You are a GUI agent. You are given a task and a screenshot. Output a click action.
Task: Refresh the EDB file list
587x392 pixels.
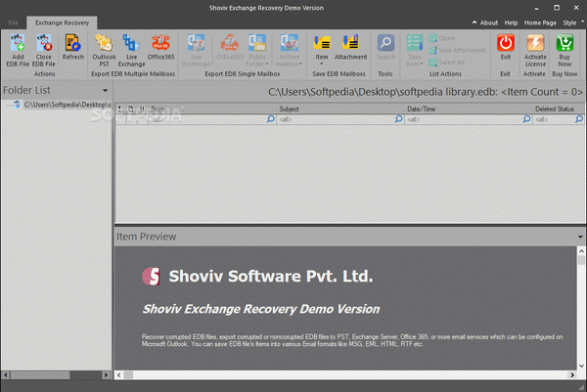coord(73,47)
